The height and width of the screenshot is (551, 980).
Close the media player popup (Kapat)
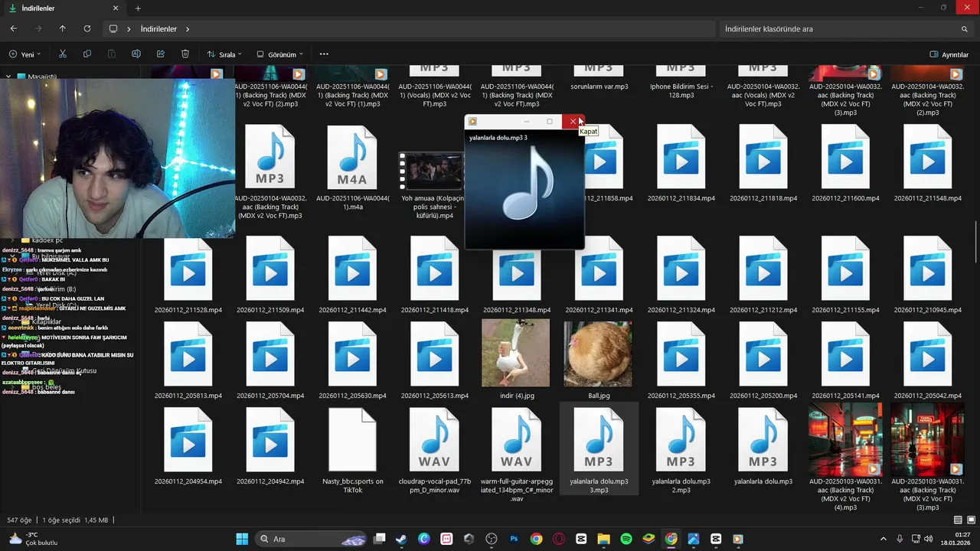(x=573, y=121)
